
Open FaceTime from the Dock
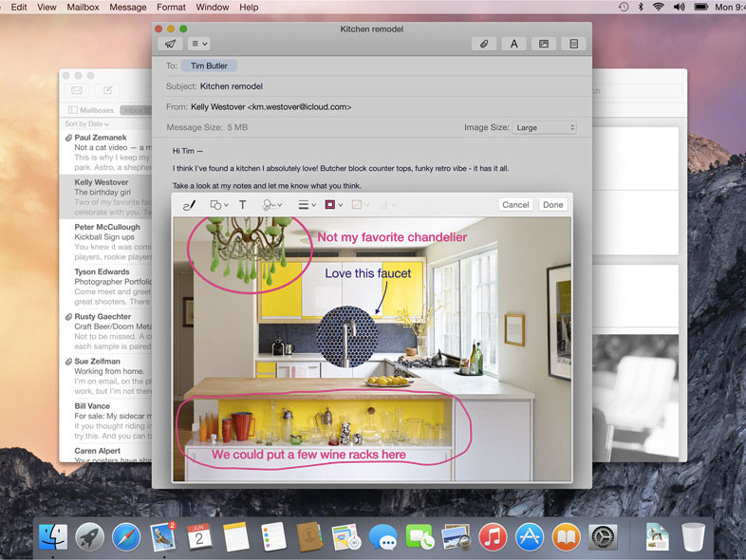[420, 537]
